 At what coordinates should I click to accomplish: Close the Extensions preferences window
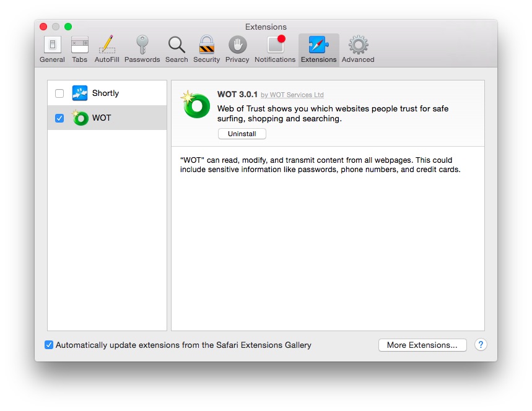coord(43,27)
